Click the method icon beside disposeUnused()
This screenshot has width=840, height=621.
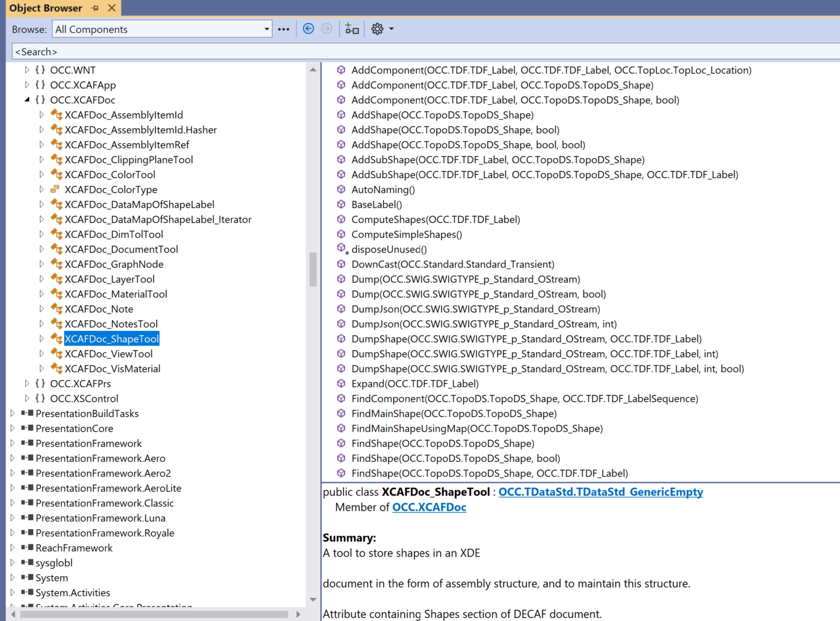(x=342, y=248)
